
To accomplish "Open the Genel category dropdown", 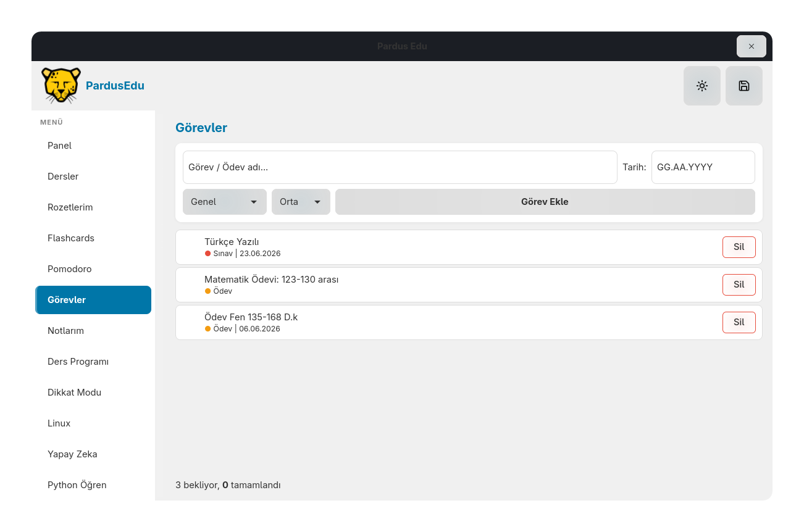I will pyautogui.click(x=225, y=202).
